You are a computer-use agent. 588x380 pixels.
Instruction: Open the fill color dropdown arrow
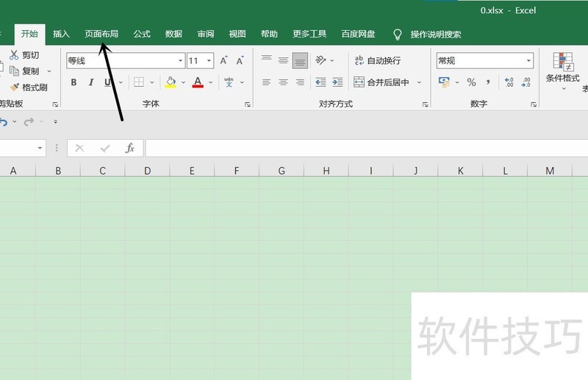(183, 82)
